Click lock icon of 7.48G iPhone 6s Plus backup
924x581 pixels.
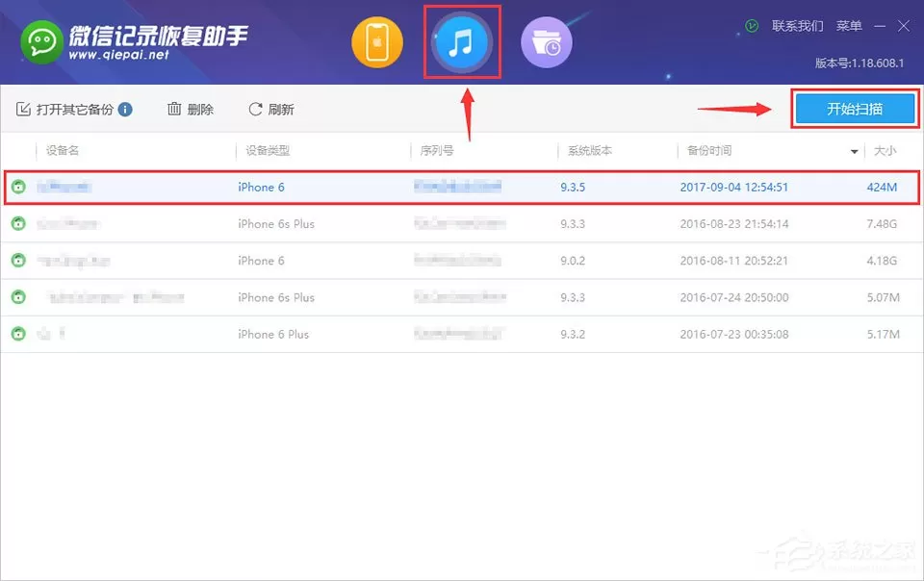pyautogui.click(x=19, y=224)
